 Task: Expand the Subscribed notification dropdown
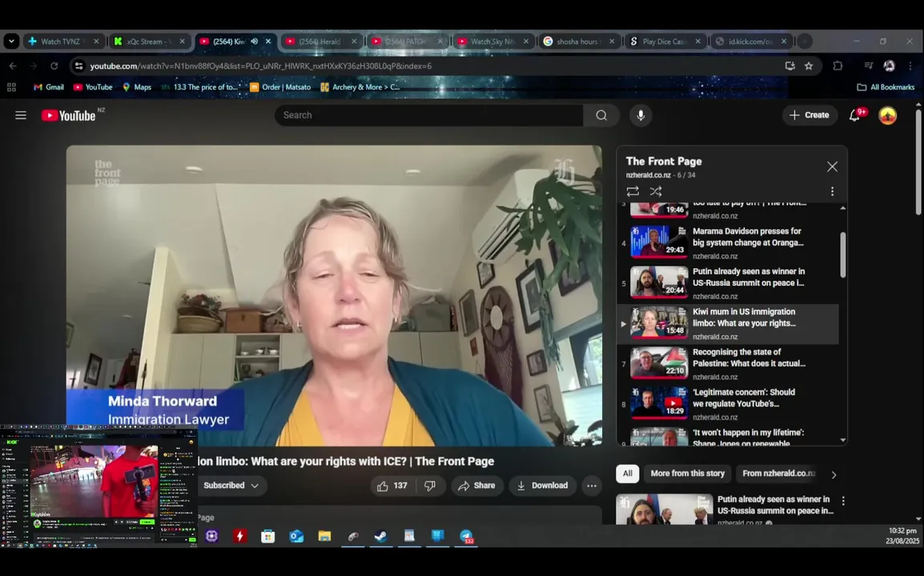pyautogui.click(x=231, y=486)
